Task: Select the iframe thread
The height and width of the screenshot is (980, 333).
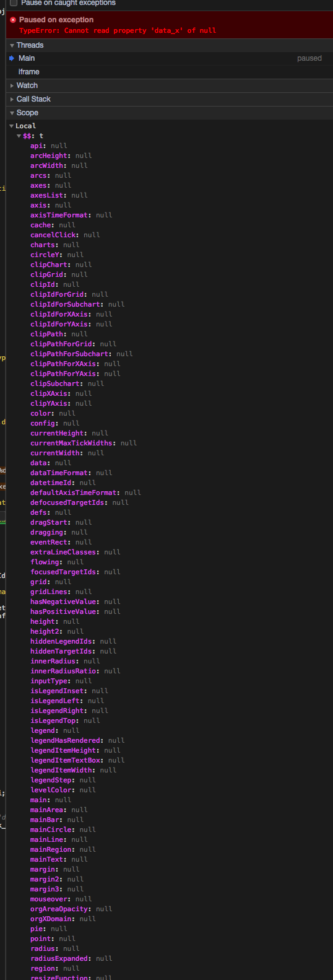Action: click(170, 72)
